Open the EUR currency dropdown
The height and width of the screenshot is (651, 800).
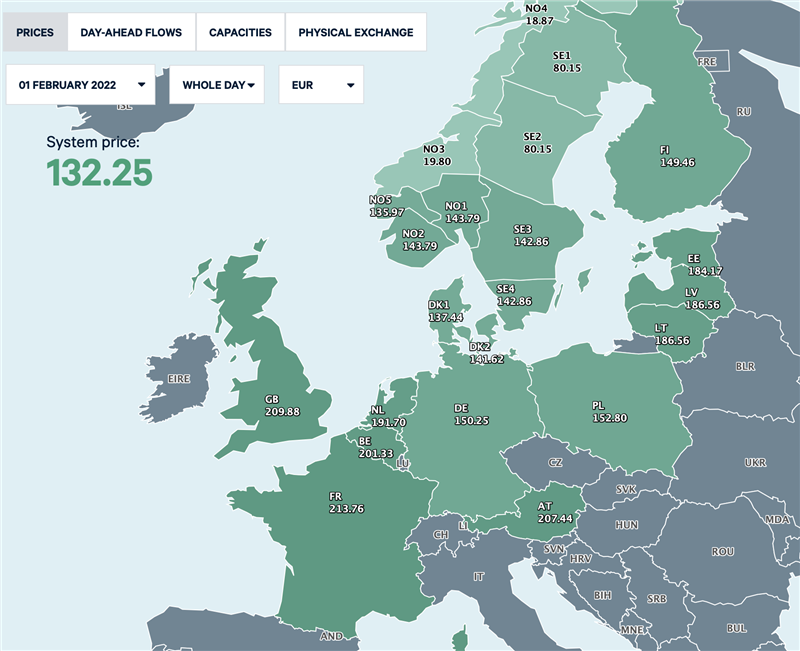[x=321, y=85]
